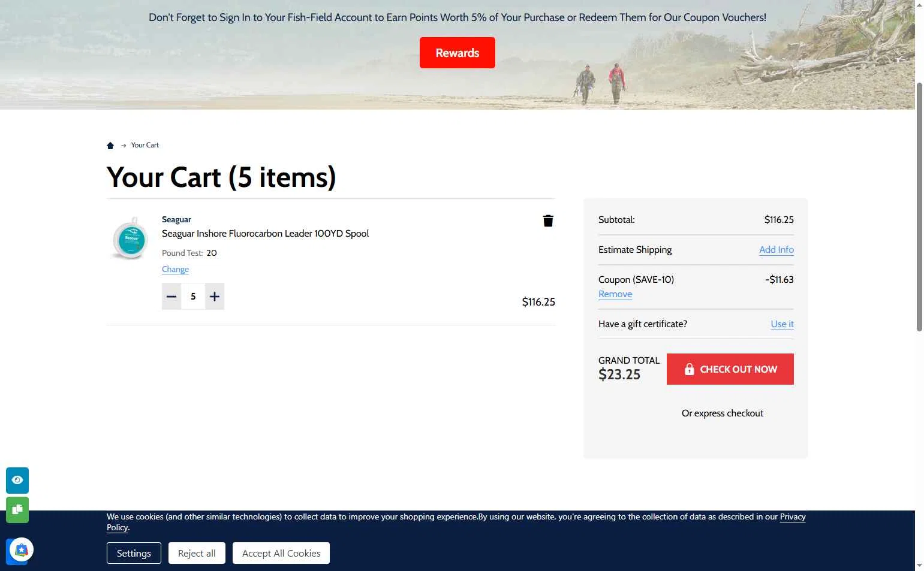Open the round rewards star badge widget
924x571 pixels.
point(22,549)
